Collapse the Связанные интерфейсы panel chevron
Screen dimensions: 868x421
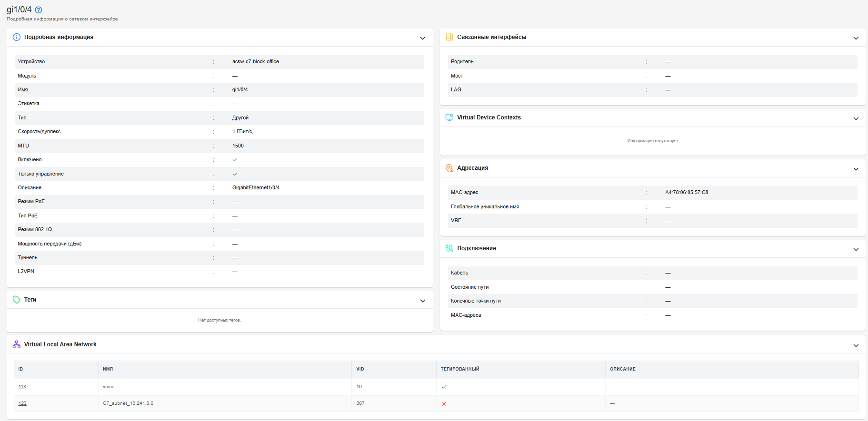click(856, 38)
